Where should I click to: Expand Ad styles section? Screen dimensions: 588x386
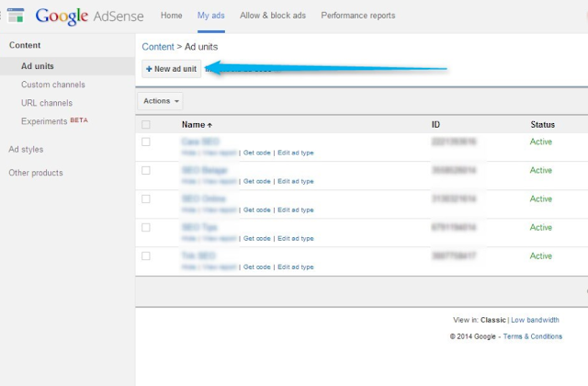click(26, 149)
